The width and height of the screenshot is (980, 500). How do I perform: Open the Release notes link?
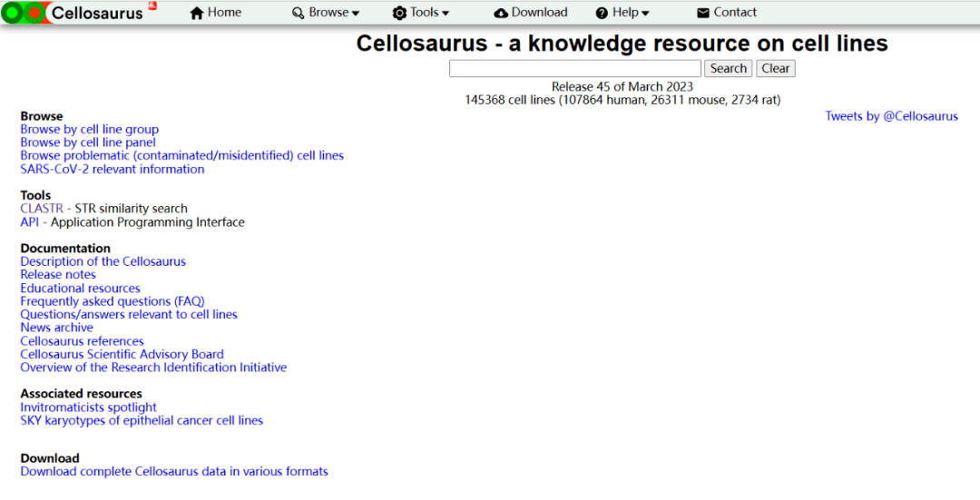58,275
